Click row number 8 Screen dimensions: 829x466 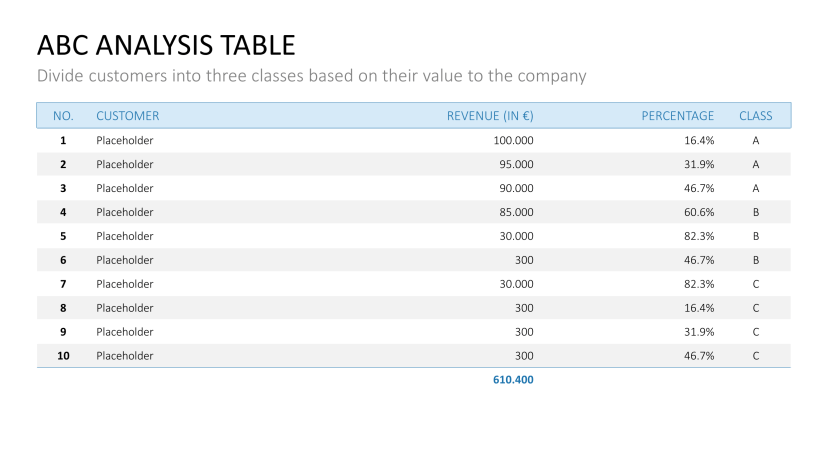[63, 309]
